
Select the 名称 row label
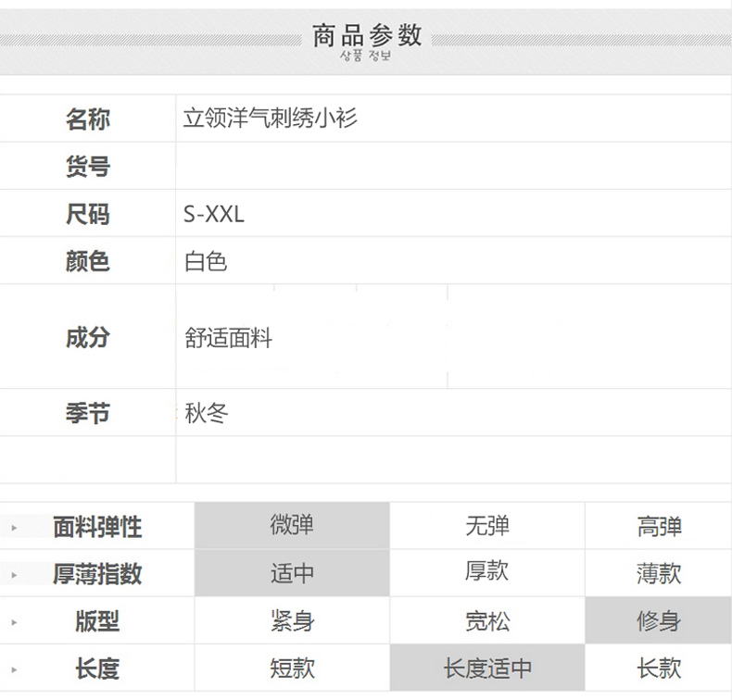[x=88, y=119]
